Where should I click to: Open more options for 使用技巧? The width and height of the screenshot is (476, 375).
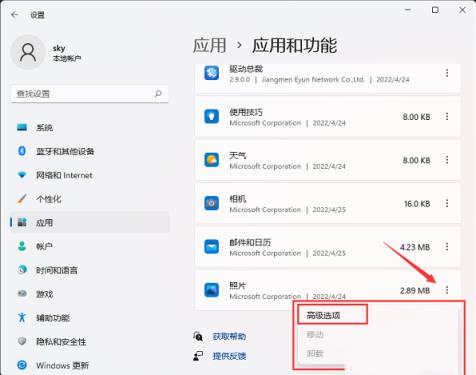pyautogui.click(x=447, y=116)
